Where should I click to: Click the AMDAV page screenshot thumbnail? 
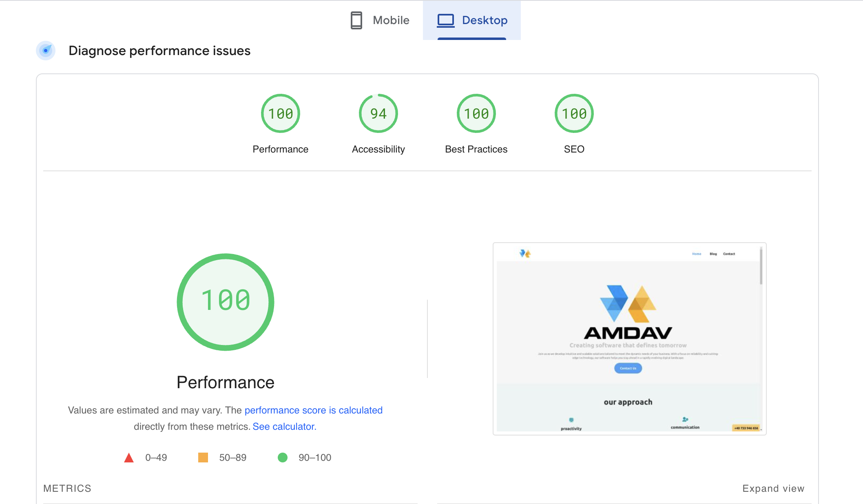pyautogui.click(x=629, y=338)
